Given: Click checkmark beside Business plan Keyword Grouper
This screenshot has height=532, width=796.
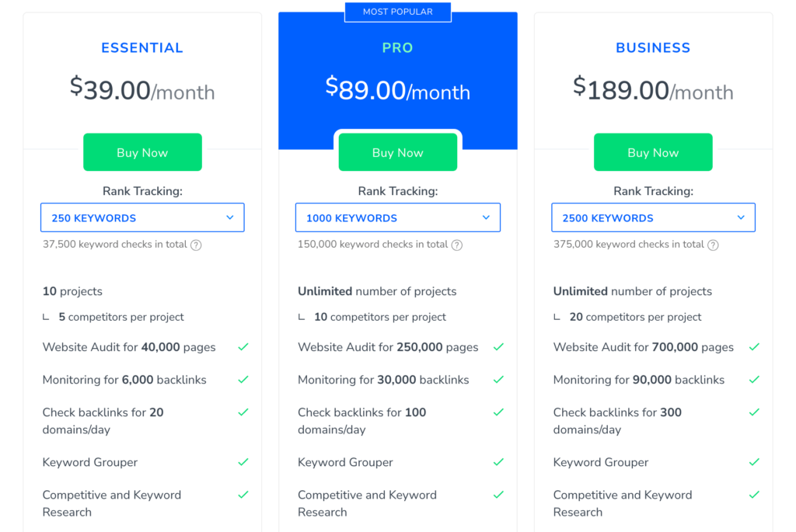Looking at the screenshot, I should 754,462.
